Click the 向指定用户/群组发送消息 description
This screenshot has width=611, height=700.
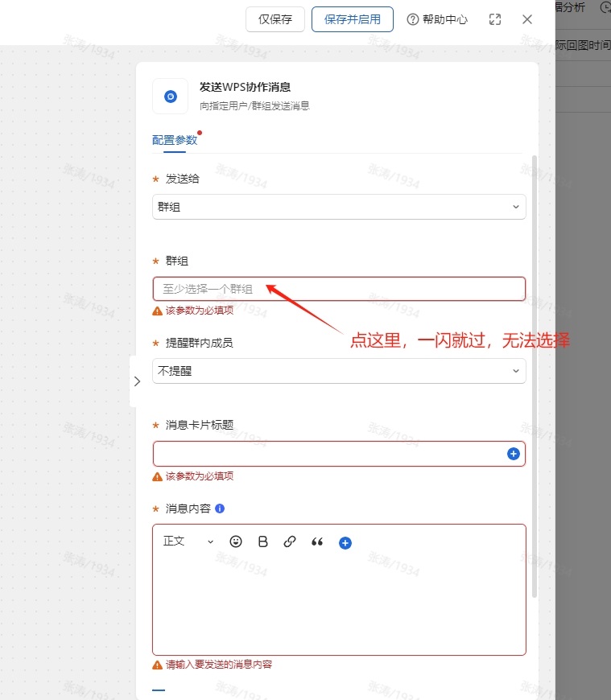[254, 105]
